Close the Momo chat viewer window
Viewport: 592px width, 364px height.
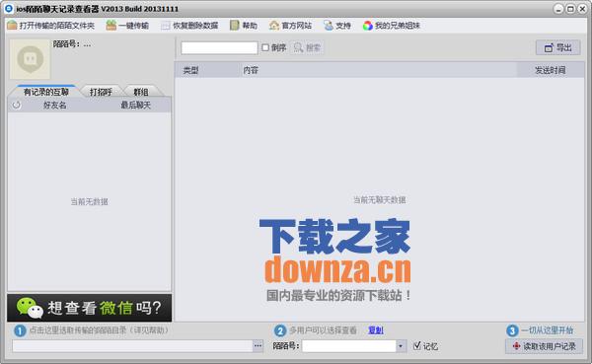pos(582,9)
